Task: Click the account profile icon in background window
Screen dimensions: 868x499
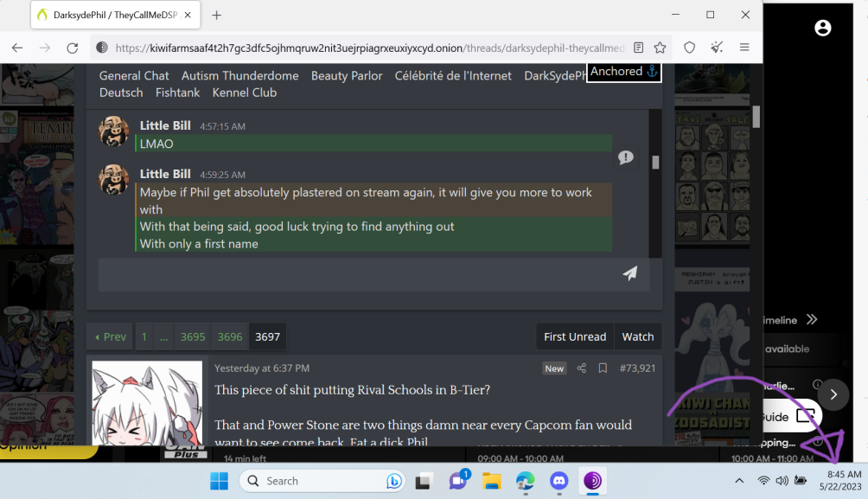Action: [822, 28]
